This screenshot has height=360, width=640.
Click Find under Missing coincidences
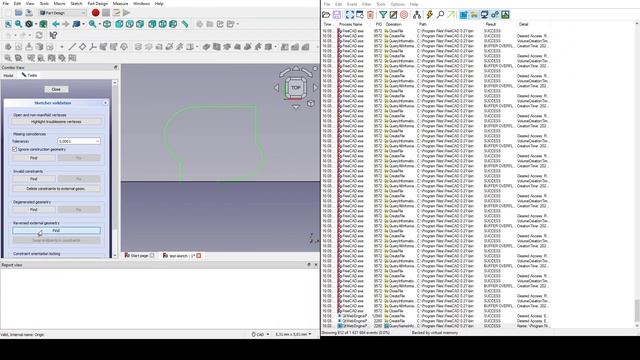(34, 158)
